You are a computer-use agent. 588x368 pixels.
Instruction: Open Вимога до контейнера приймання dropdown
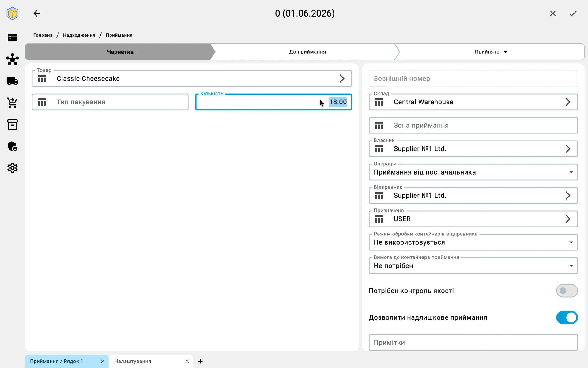pyautogui.click(x=473, y=266)
